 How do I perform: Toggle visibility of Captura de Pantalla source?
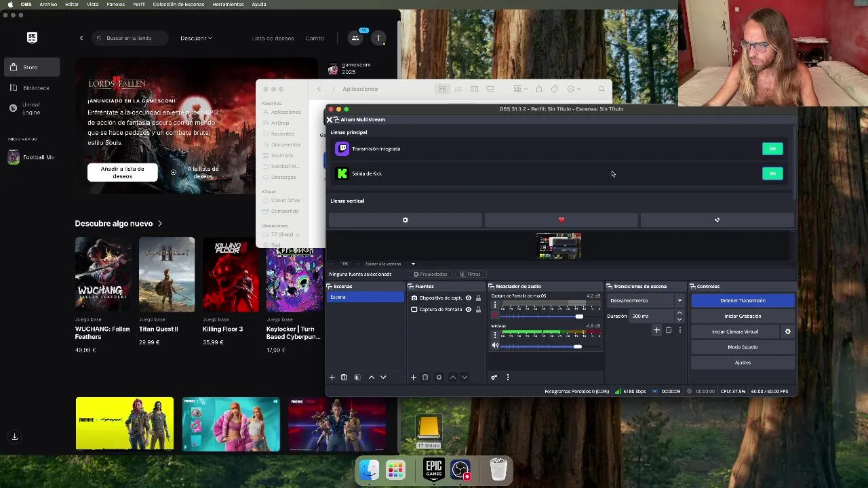click(468, 310)
